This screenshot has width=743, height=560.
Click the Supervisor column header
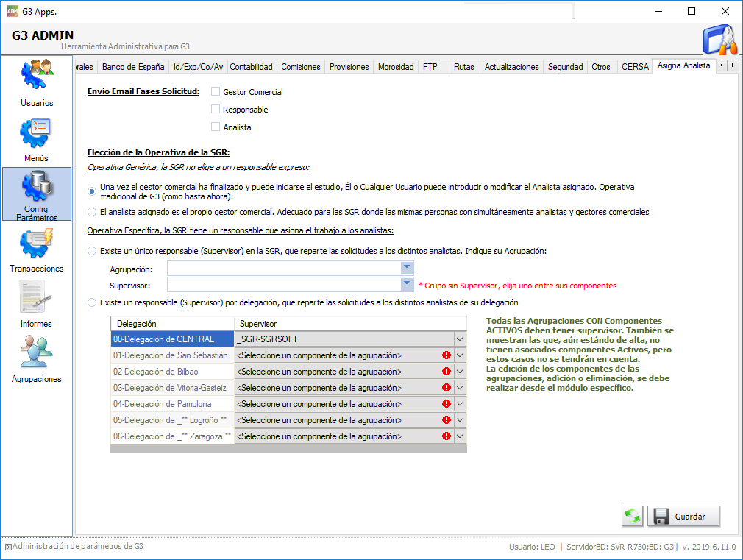[351, 323]
